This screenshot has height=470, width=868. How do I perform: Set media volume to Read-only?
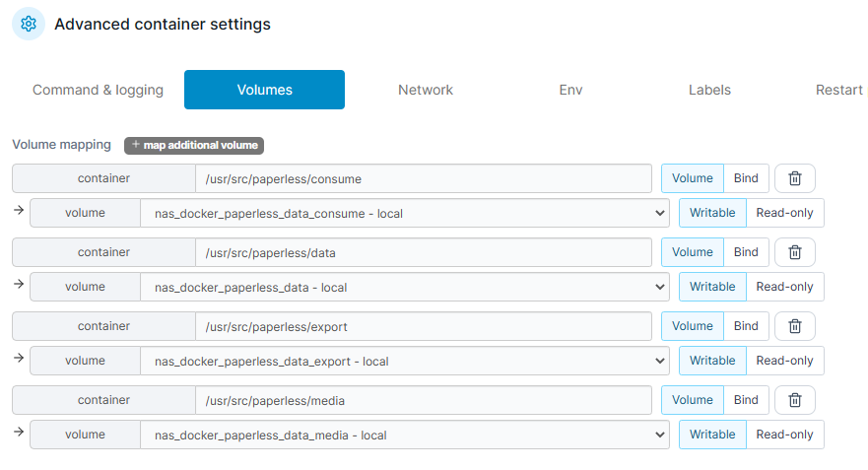[x=784, y=435]
